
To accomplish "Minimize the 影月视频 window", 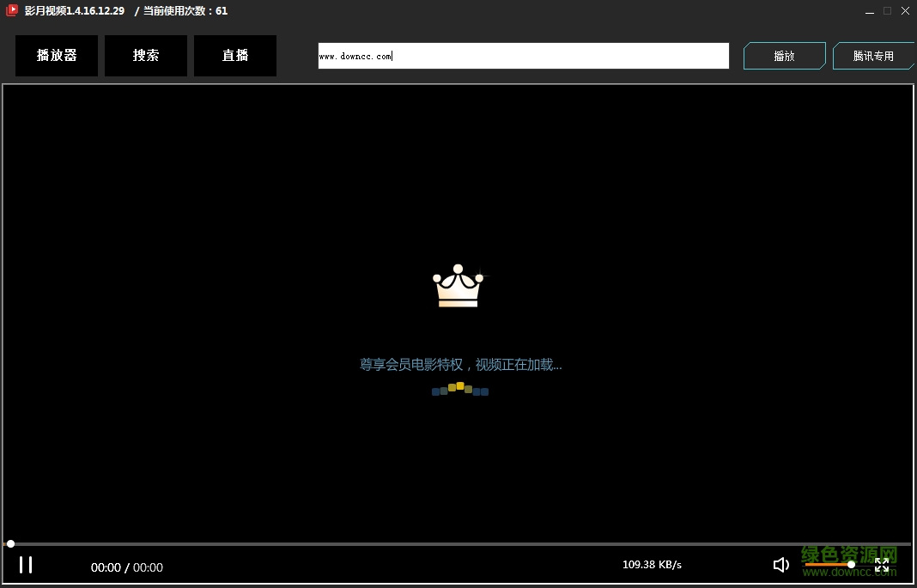I will pyautogui.click(x=869, y=10).
